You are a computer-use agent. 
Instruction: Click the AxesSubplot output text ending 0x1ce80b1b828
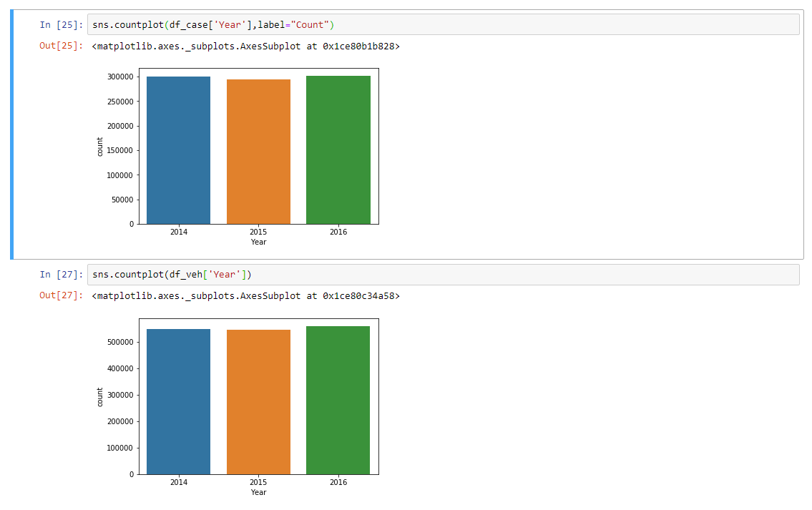coord(246,46)
